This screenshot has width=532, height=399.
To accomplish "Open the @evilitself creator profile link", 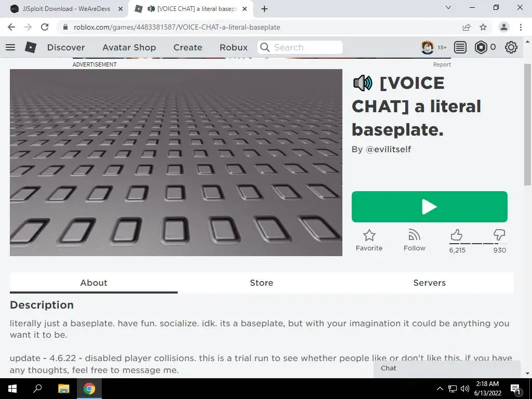I will (389, 149).
